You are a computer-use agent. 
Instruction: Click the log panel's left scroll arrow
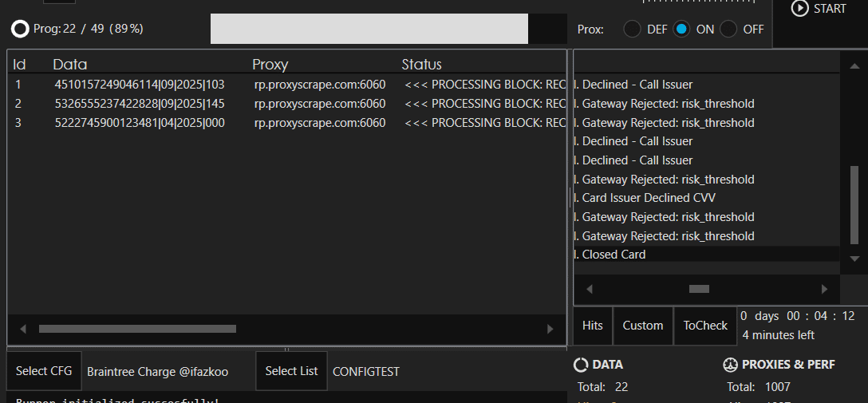(x=590, y=289)
